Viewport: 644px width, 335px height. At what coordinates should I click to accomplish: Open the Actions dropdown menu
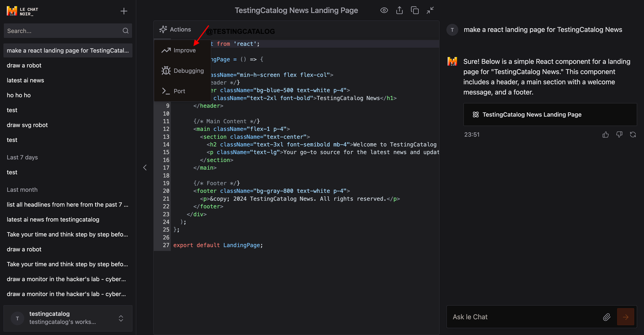[175, 29]
